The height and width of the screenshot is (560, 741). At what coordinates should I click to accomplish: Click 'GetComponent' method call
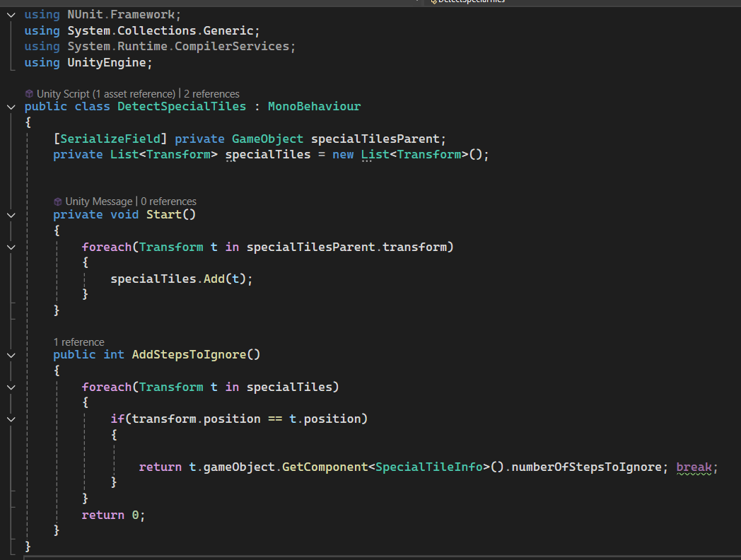tap(325, 467)
